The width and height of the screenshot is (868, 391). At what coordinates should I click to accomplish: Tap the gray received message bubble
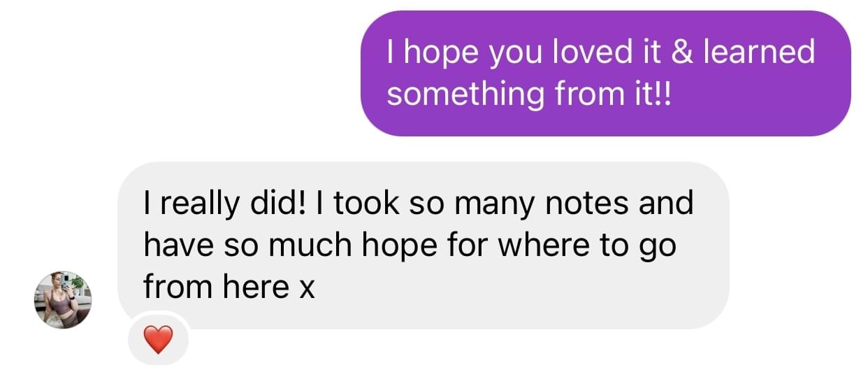tap(423, 245)
